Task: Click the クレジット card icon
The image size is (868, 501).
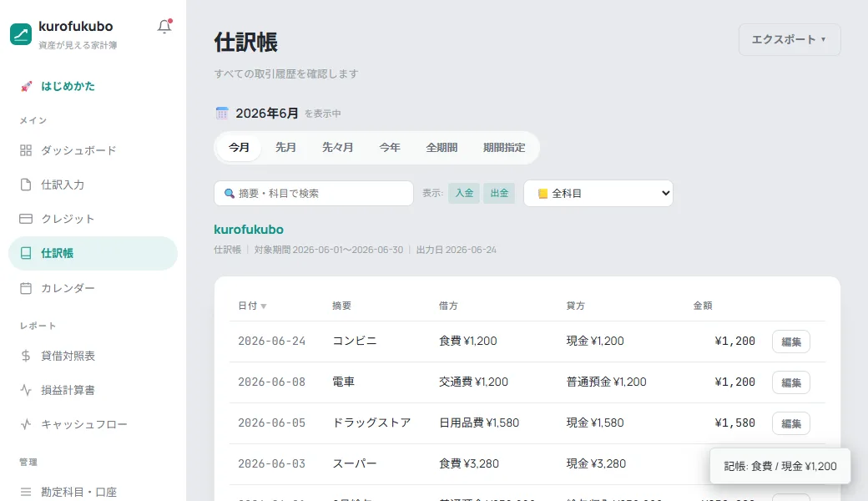Action: click(x=26, y=219)
